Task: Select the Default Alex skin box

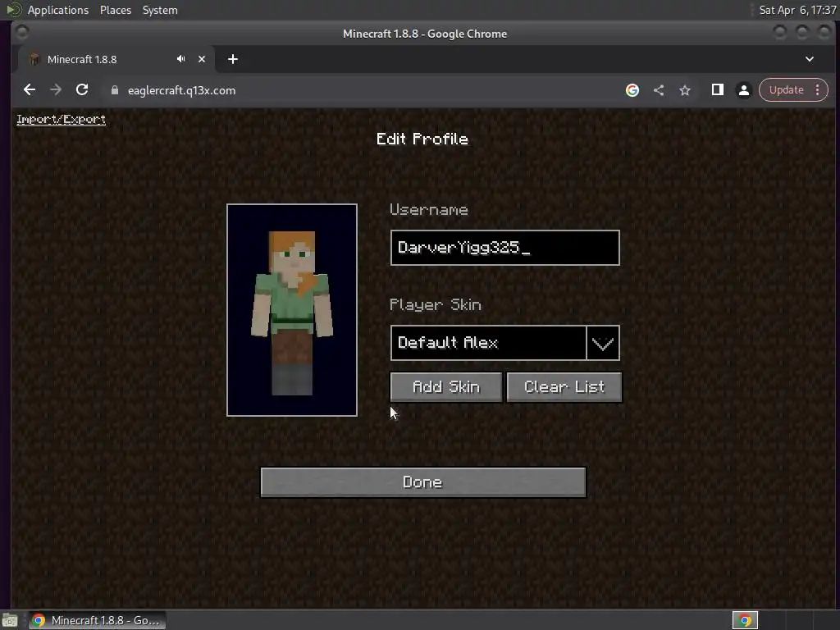Action: tap(488, 343)
